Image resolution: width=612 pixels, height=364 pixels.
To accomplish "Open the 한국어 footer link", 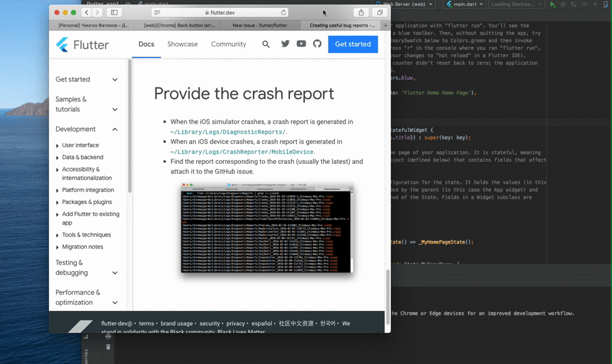I will [x=328, y=323].
